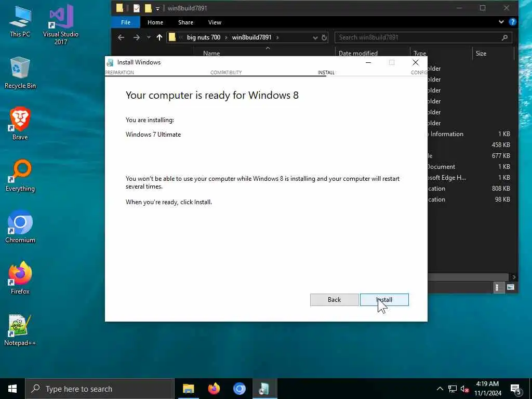This screenshot has height=399, width=532.
Task: Open This PC desktop icon
Action: click(20, 22)
